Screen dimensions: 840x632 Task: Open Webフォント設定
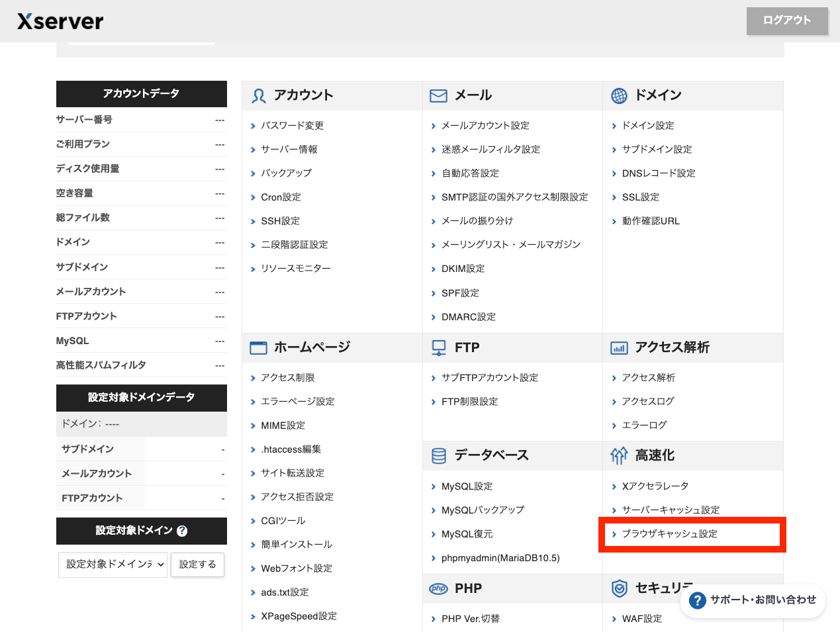[296, 568]
